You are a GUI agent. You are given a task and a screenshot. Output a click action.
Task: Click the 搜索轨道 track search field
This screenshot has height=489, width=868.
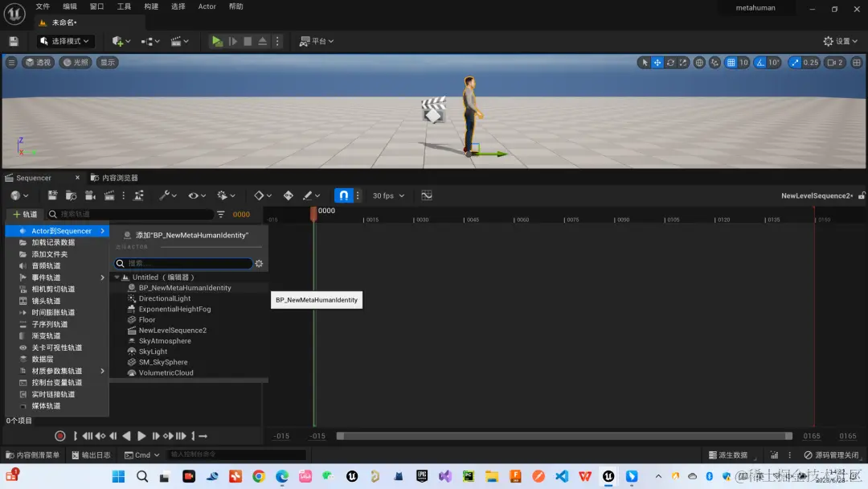(x=130, y=214)
